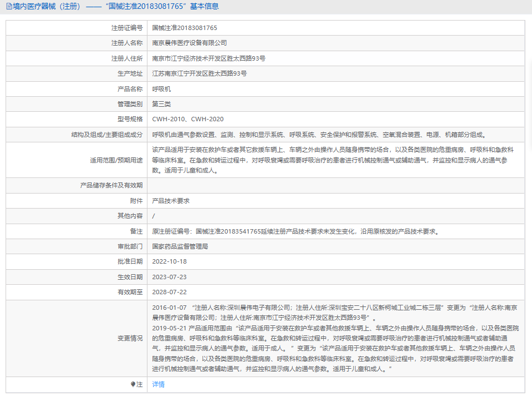This screenshot has height=396, width=532.
Task: Click the document icon before 境内医疗器械
Action: pos(8,7)
